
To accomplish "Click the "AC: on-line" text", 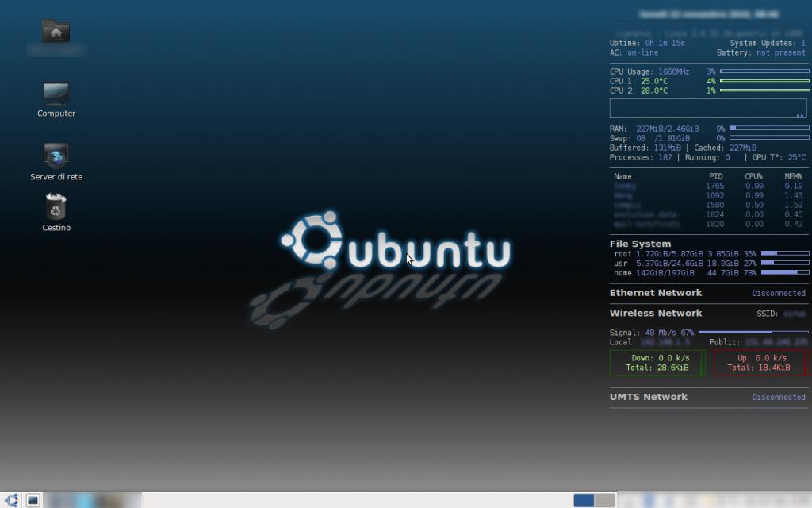I will point(634,53).
